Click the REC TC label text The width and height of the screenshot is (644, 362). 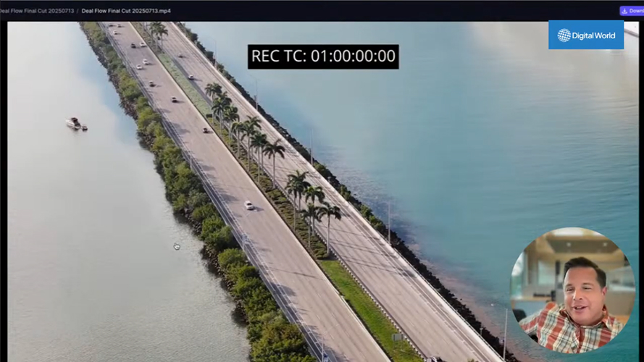coord(279,56)
